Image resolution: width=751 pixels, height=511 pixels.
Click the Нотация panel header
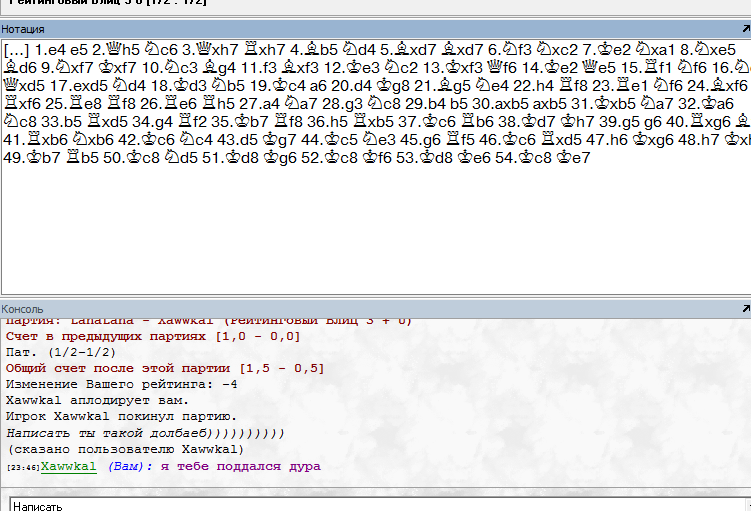(x=376, y=29)
